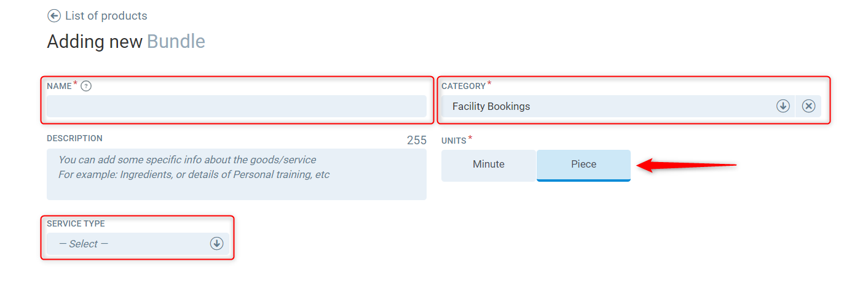Click the back arrow icon beside List of products
This screenshot has width=868, height=291.
click(54, 16)
